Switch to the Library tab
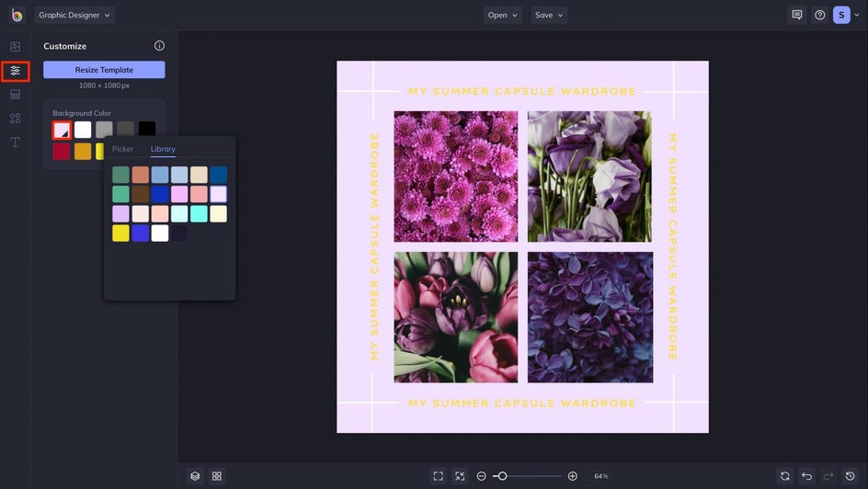Viewport: 868px width, 489px height. coord(163,149)
